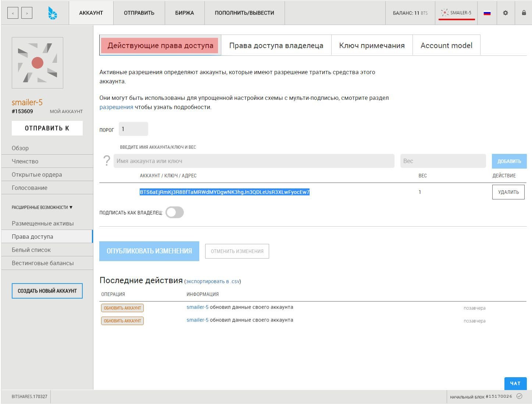Open the 'Аккаунт' top menu
Viewport: 532px width, 404px height.
click(91, 13)
